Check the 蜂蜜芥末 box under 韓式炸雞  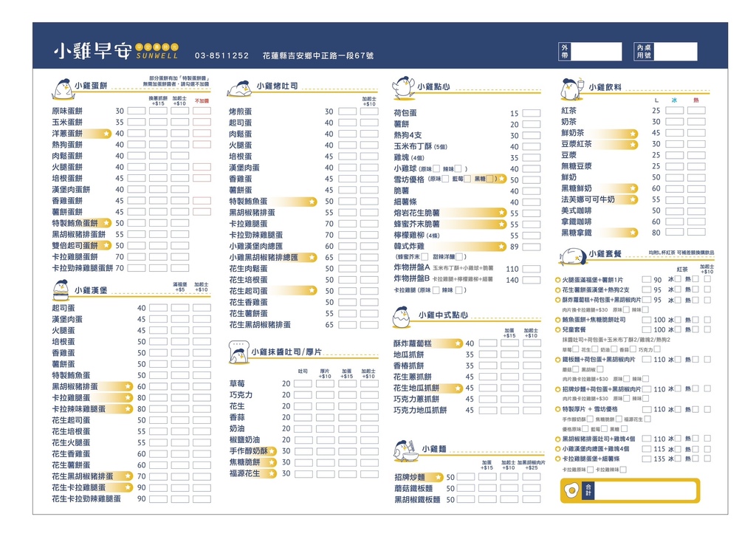(425, 257)
